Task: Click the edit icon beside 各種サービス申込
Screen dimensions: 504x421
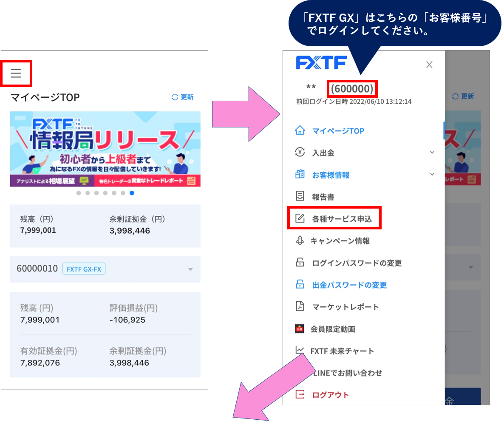Action: click(x=300, y=218)
